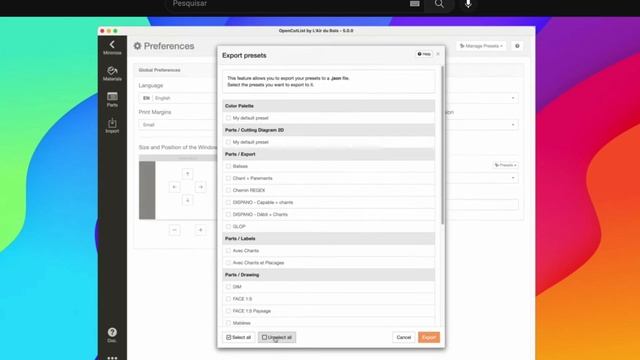Open the Manage Presets dropdown
Screen dimensions: 640x360
[481, 46]
